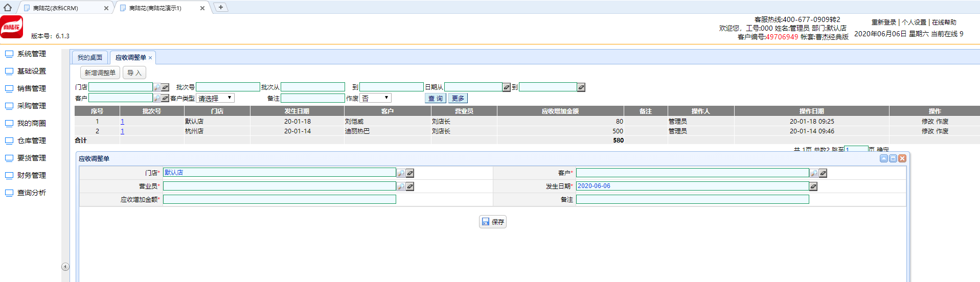Image resolution: width=980 pixels, height=282 pixels.
Task: Open 销售管理 sidebar menu
Action: (x=32, y=88)
